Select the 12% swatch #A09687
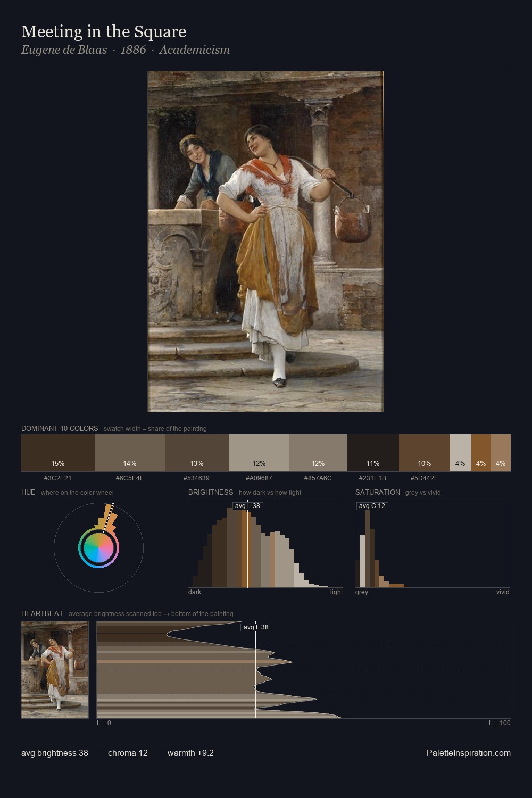Image resolution: width=532 pixels, height=798 pixels. click(259, 453)
